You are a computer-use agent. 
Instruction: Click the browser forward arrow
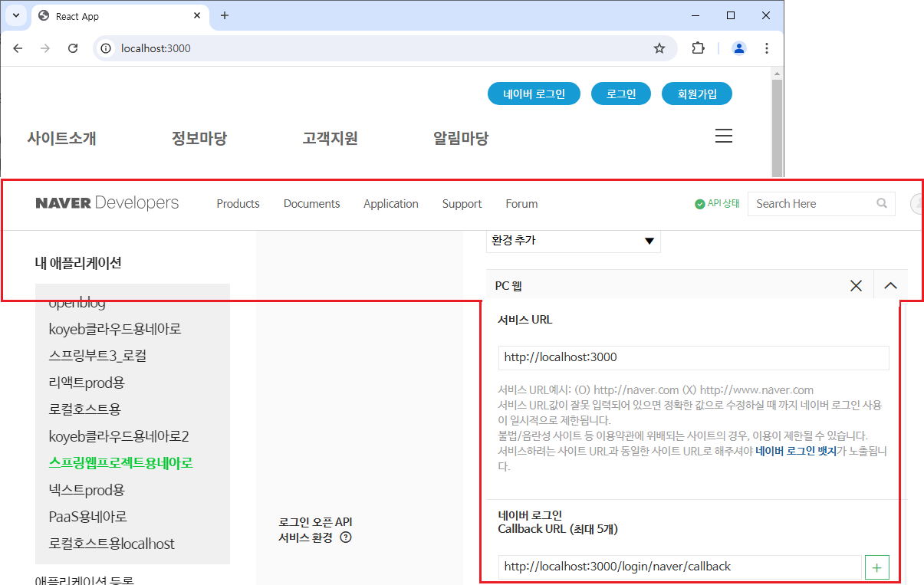[x=45, y=48]
